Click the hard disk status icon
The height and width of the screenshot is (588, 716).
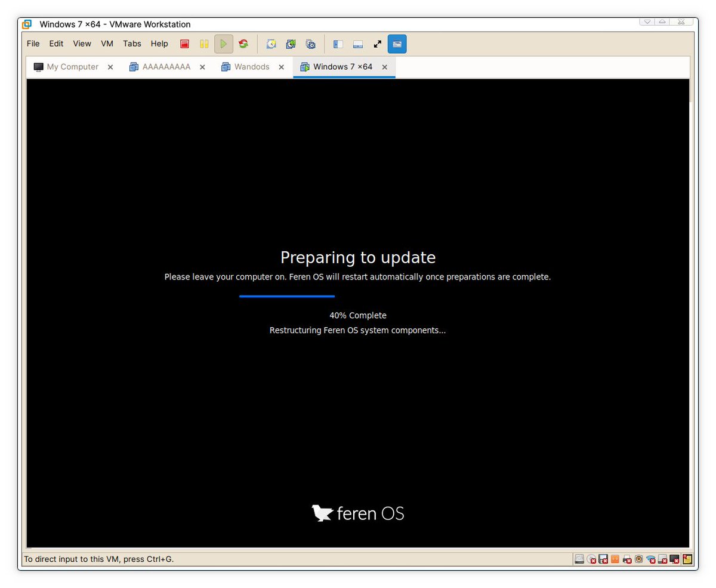coord(579,559)
